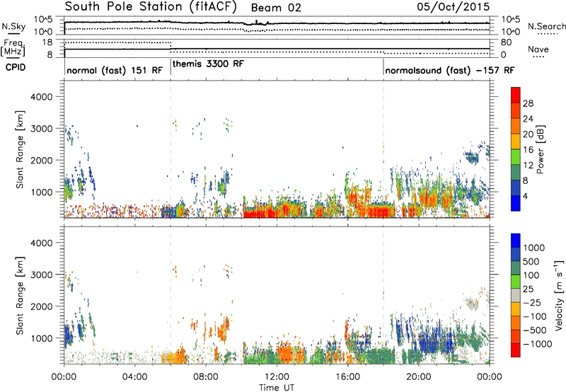Click the gray segment of velocity colorbar
Image resolution: width=566 pixels, height=392 pixels.
pyautogui.click(x=516, y=295)
